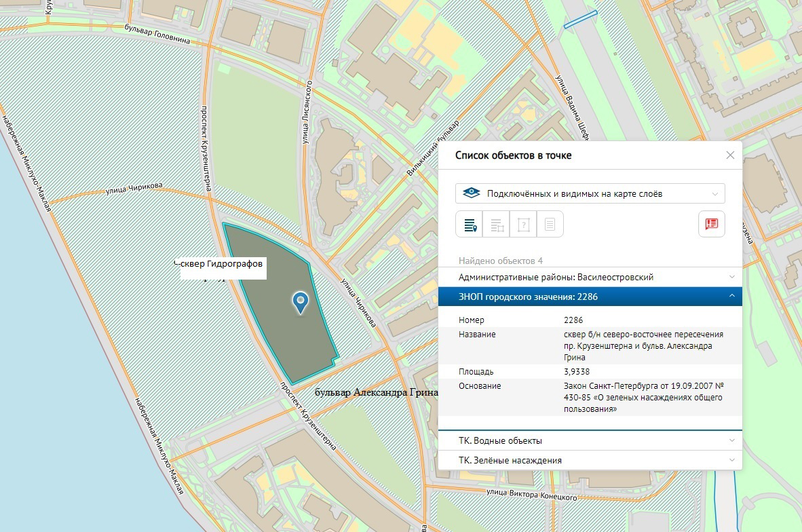This screenshot has height=532, width=802.
Task: Click the blue location pin on the map
Action: 300,303
